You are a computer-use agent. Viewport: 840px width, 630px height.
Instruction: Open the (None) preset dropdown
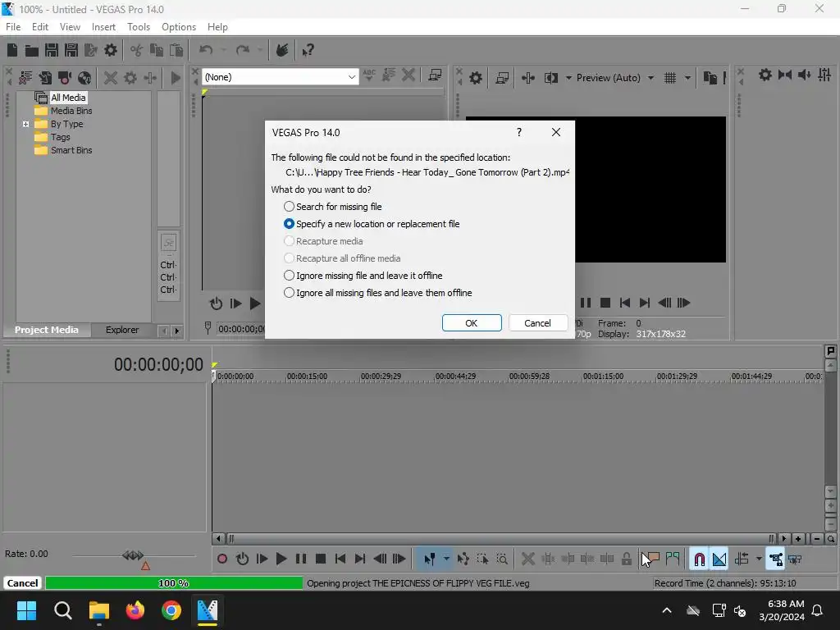coord(280,77)
